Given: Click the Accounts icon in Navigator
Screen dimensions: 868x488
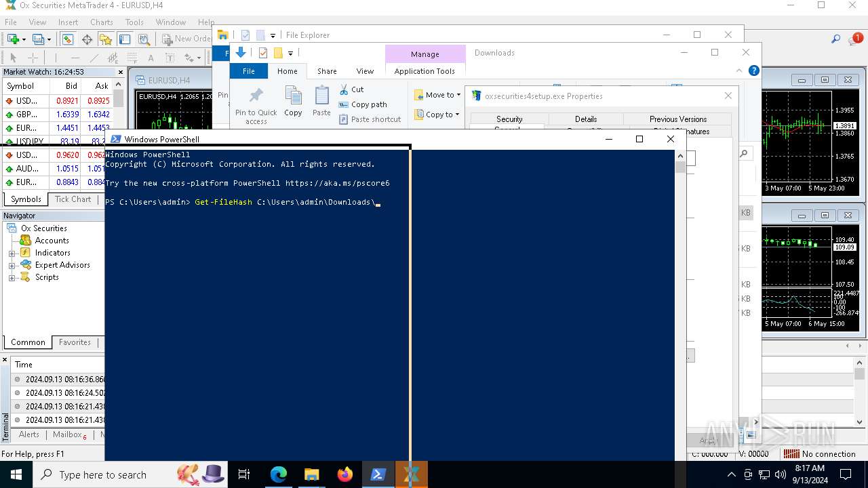Looking at the screenshot, I should click(26, 241).
